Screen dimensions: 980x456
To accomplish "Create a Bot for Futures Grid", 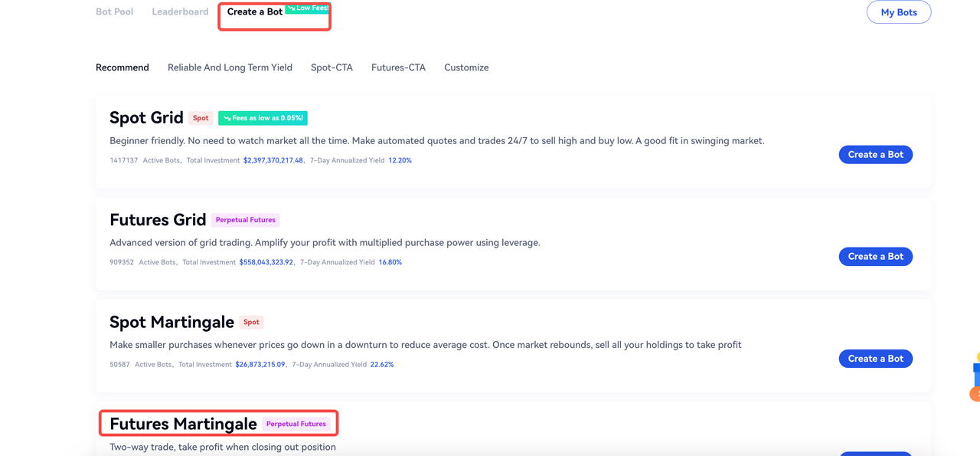I will click(x=875, y=257).
